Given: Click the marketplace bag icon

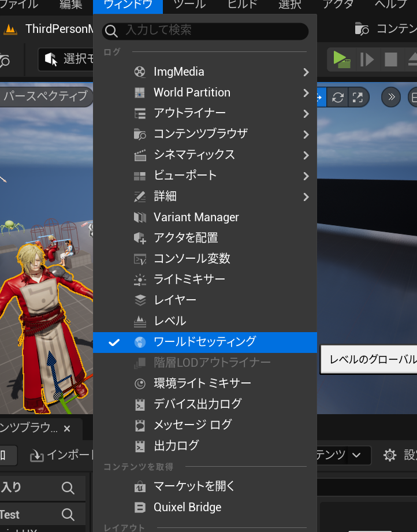Looking at the screenshot, I should click(140, 487).
